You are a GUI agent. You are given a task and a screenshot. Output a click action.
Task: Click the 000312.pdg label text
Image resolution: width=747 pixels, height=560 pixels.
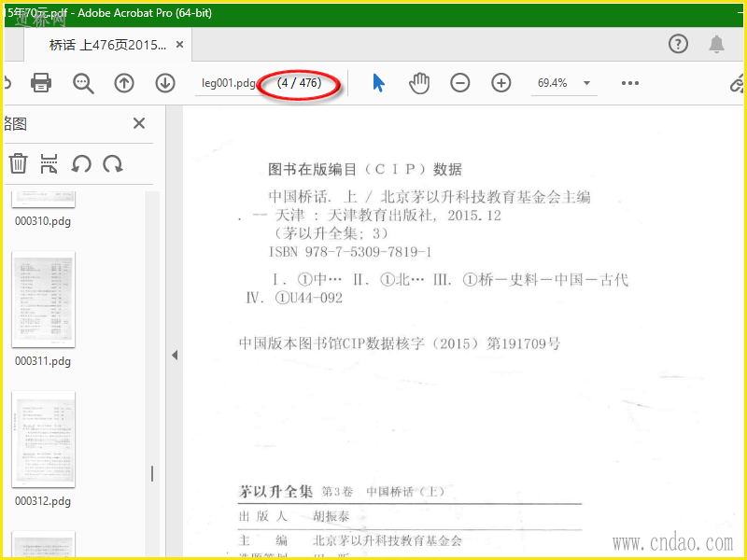point(43,501)
